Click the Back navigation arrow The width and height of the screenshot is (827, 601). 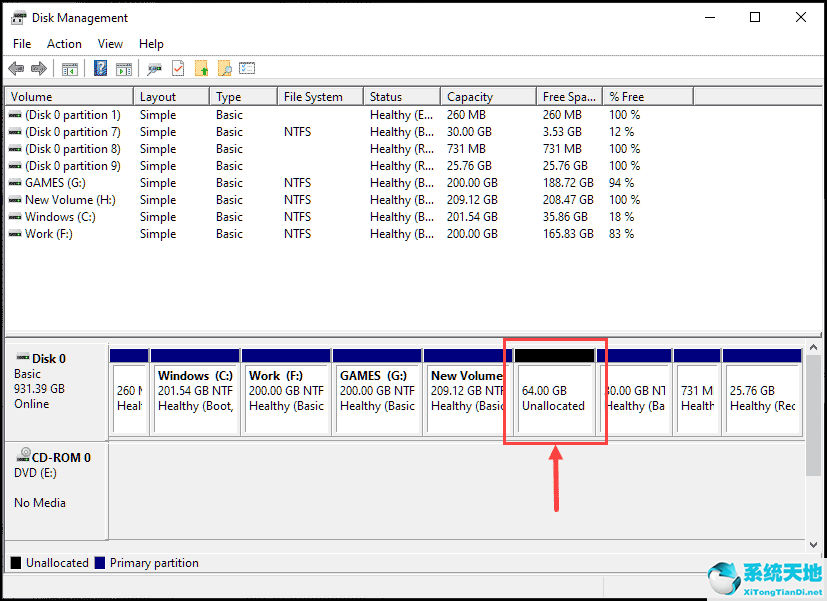pyautogui.click(x=16, y=68)
